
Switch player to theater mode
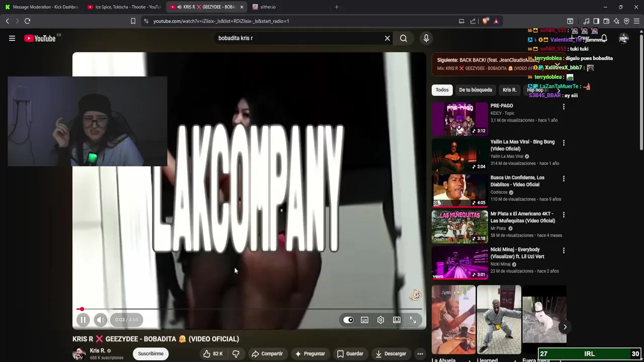tap(397, 320)
